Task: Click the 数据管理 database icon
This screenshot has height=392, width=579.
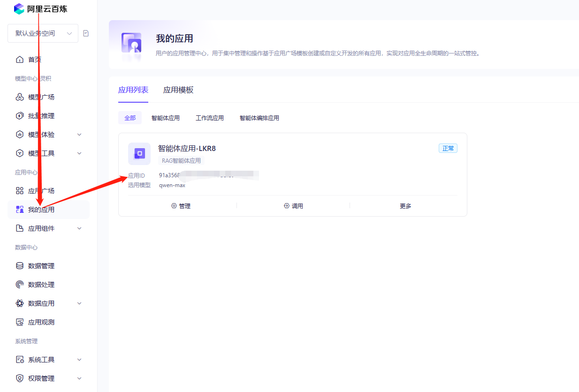Action: point(20,266)
